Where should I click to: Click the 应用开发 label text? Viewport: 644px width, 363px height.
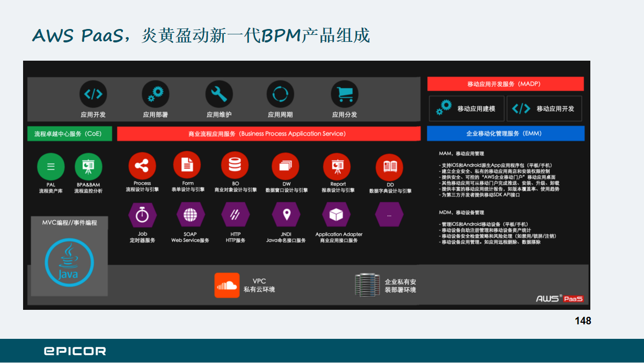[93, 114]
